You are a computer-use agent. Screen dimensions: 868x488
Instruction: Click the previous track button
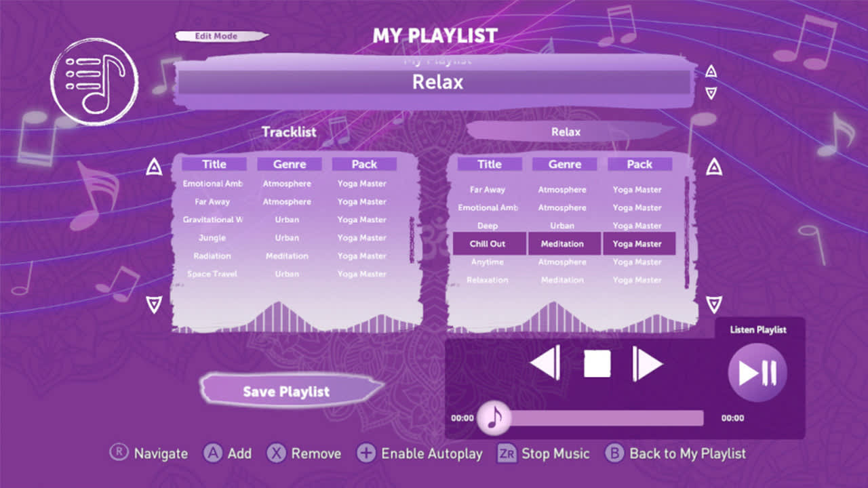545,363
